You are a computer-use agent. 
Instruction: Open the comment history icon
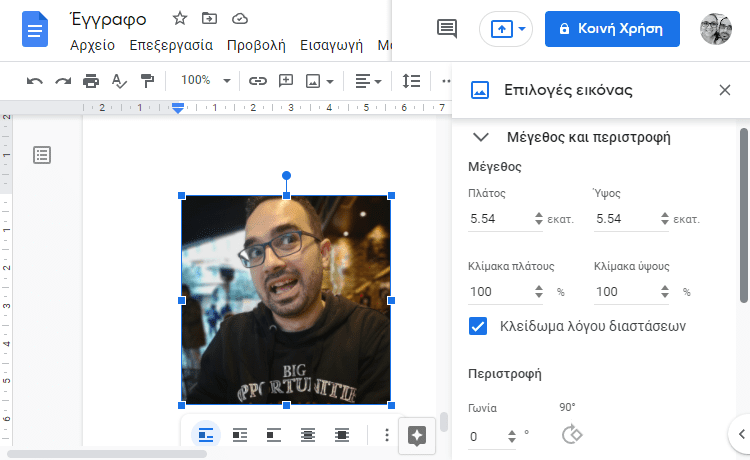(447, 29)
